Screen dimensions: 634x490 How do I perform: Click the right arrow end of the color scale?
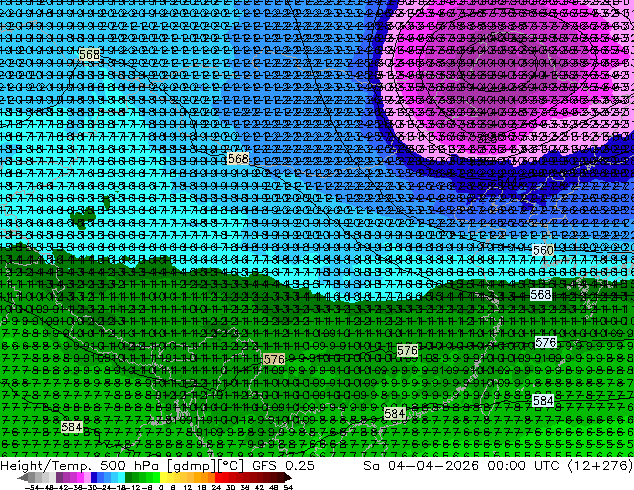(288, 478)
